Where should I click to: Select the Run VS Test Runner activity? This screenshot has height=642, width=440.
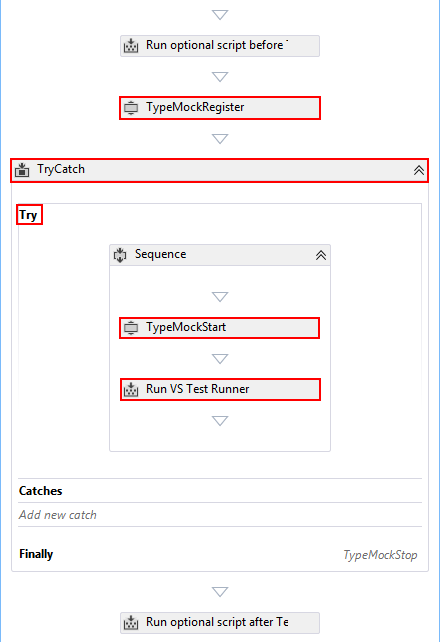(x=220, y=389)
